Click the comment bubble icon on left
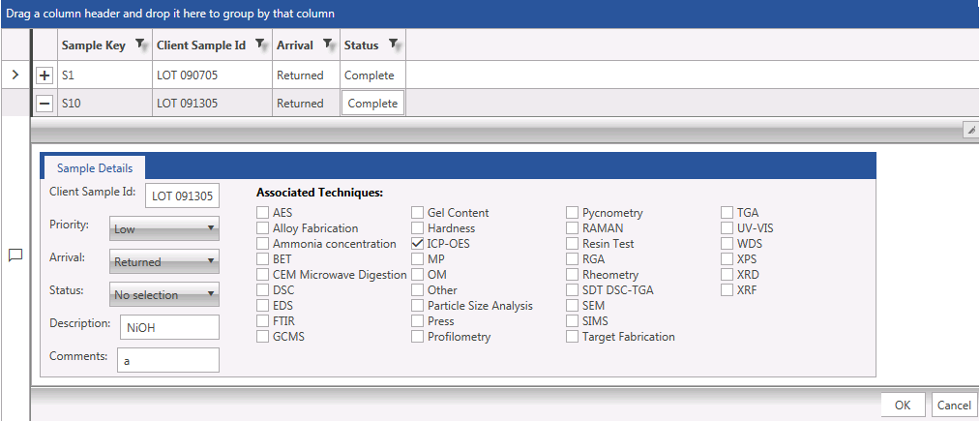Screen dimensions: 980x421 pos(15,256)
